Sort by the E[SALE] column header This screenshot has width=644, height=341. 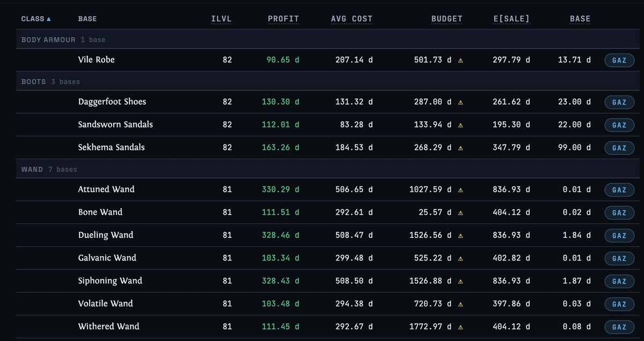[511, 19]
